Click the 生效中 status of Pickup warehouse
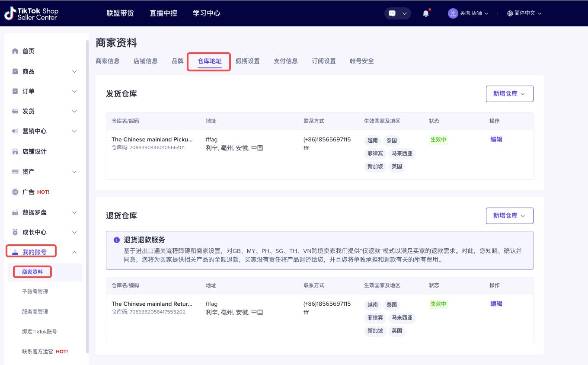Viewport: 588px width, 365px height. click(x=438, y=140)
